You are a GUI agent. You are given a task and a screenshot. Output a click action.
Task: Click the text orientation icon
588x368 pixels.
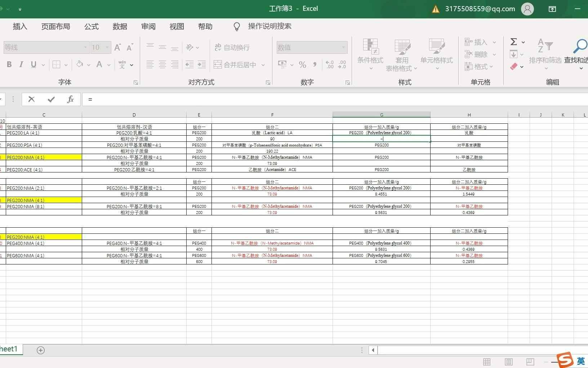pos(190,47)
